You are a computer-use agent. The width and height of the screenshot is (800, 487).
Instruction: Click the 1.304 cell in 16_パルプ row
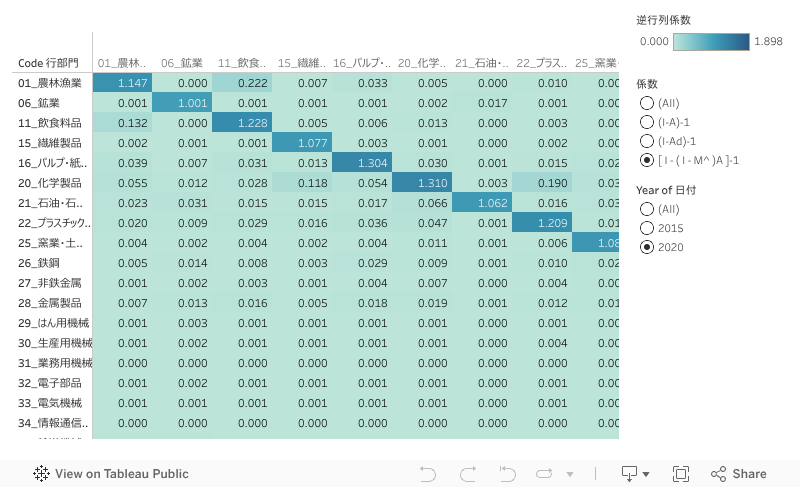[x=360, y=163]
